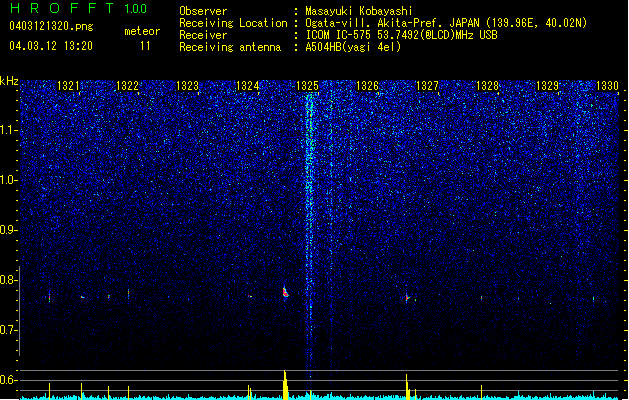This screenshot has width=629, height=400.
Task: Click the 0.8 kHz frequency label
Action: [9, 280]
